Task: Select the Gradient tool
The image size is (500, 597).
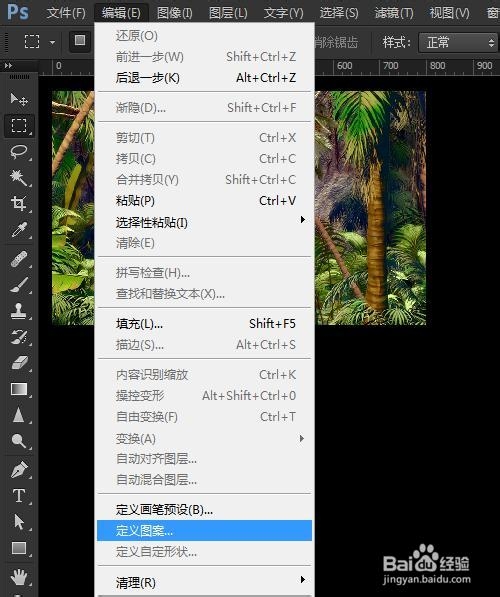Action: (x=19, y=389)
